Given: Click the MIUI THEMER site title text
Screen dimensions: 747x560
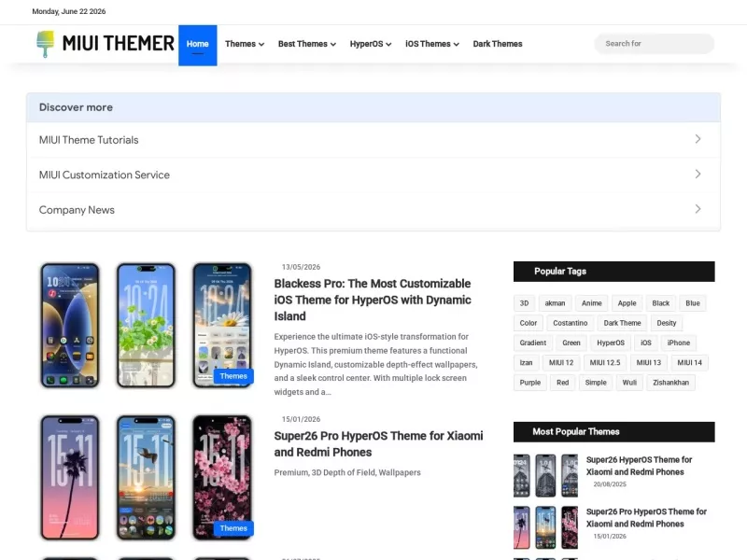Looking at the screenshot, I should click(119, 43).
